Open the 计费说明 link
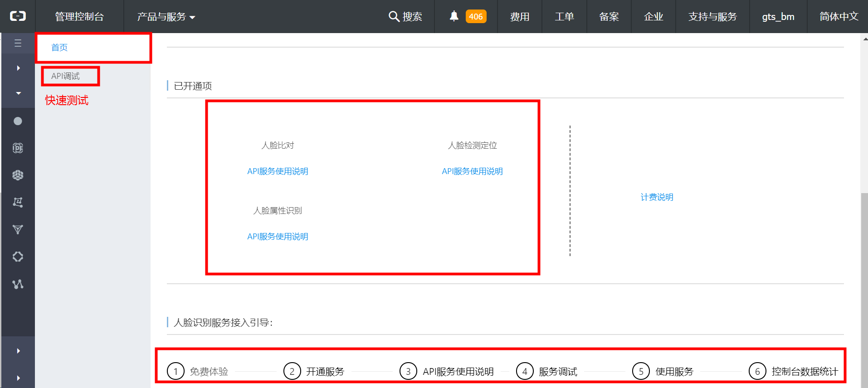The image size is (868, 388). [657, 197]
